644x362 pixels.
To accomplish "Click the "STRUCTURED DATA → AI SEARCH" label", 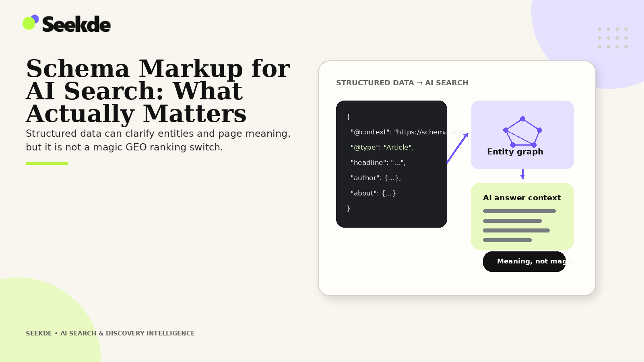I will pyautogui.click(x=402, y=83).
